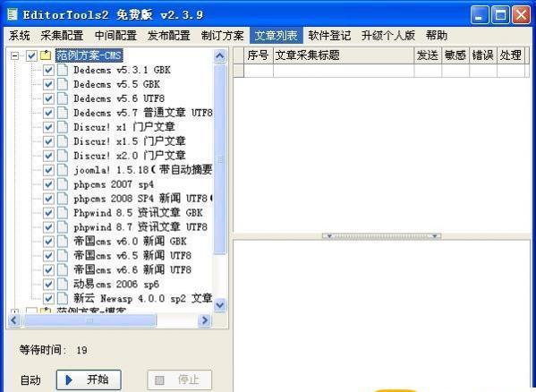The image size is (536, 392).
Task: Click document icon beside phpwind 8.7 资讯文章
Action: (63, 227)
